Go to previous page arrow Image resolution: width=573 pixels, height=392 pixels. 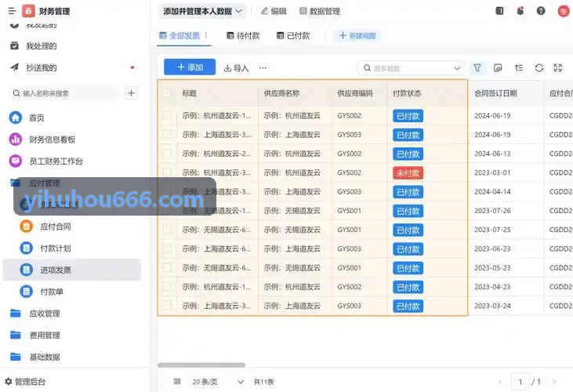point(500,382)
